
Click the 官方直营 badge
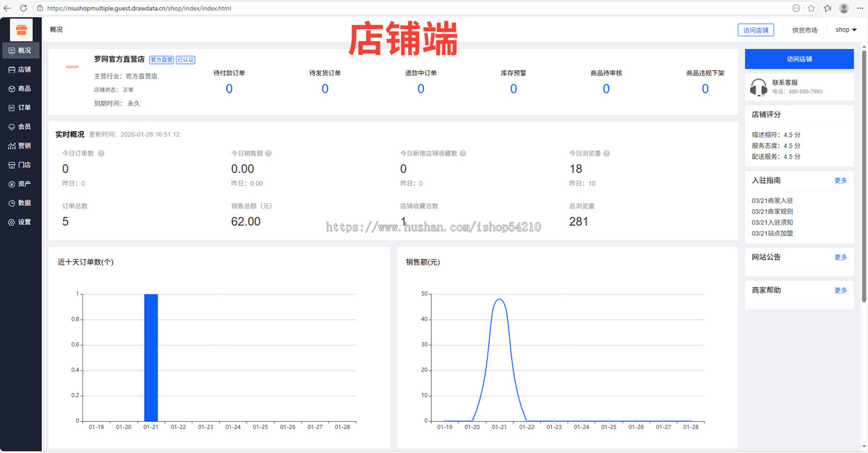[x=161, y=59]
